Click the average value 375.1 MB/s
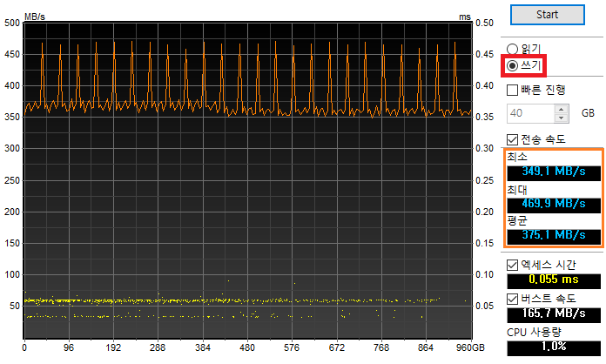Image resolution: width=606 pixels, height=364 pixels. tap(554, 235)
